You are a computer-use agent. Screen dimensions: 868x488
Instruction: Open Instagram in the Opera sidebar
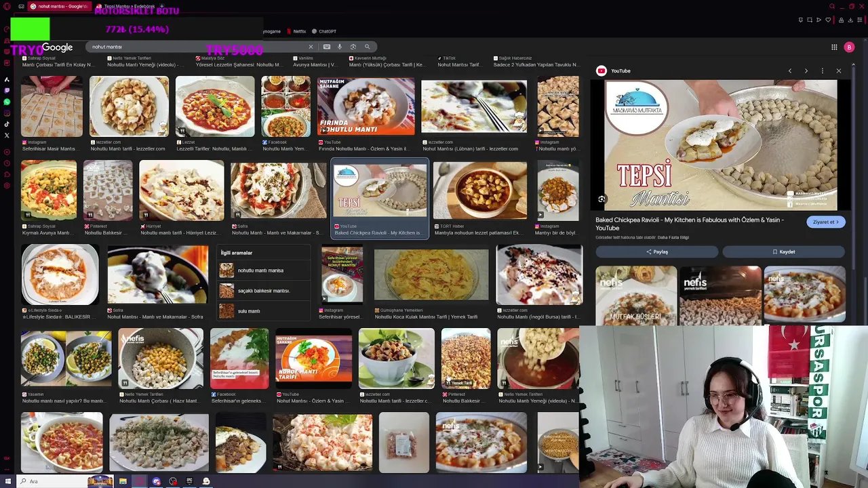pyautogui.click(x=7, y=113)
